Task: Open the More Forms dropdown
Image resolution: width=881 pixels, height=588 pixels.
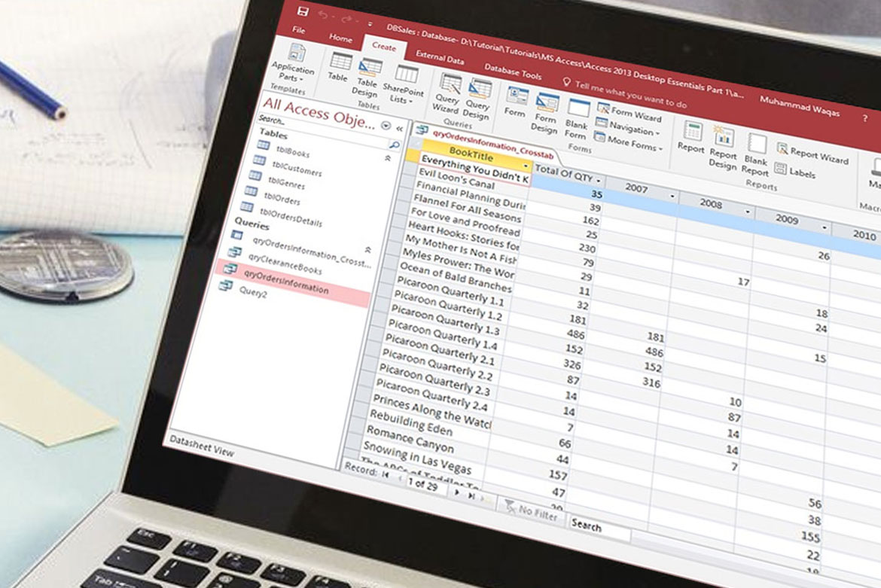Action: pos(629,142)
